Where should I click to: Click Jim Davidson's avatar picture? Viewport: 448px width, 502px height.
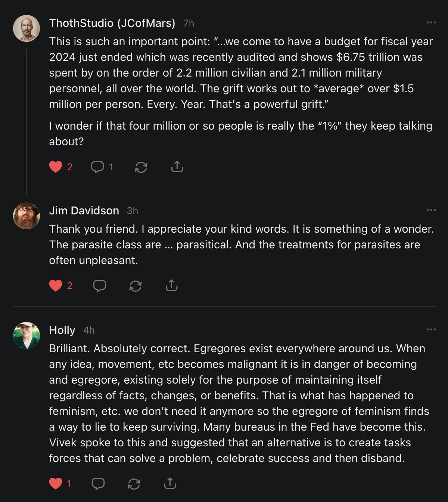27,216
